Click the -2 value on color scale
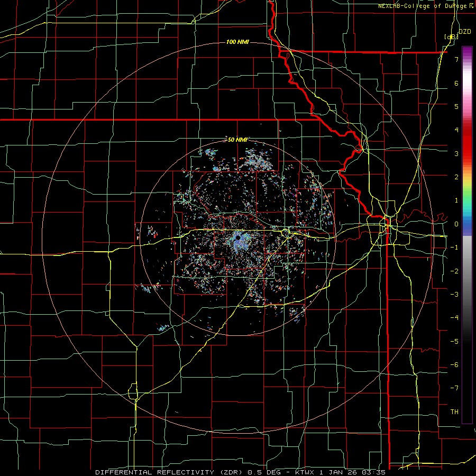Image resolution: width=476 pixels, height=476 pixels. [454, 271]
